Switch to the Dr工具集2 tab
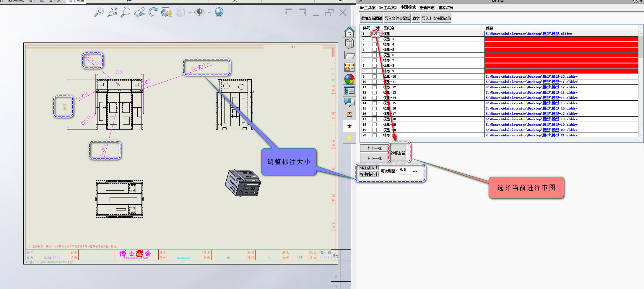The width and height of the screenshot is (644, 289). (x=388, y=8)
